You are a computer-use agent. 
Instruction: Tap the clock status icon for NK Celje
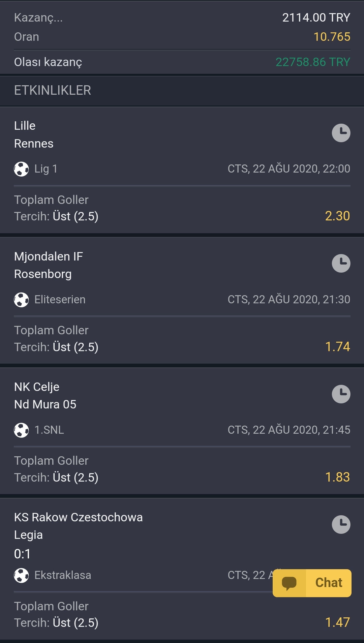click(341, 394)
